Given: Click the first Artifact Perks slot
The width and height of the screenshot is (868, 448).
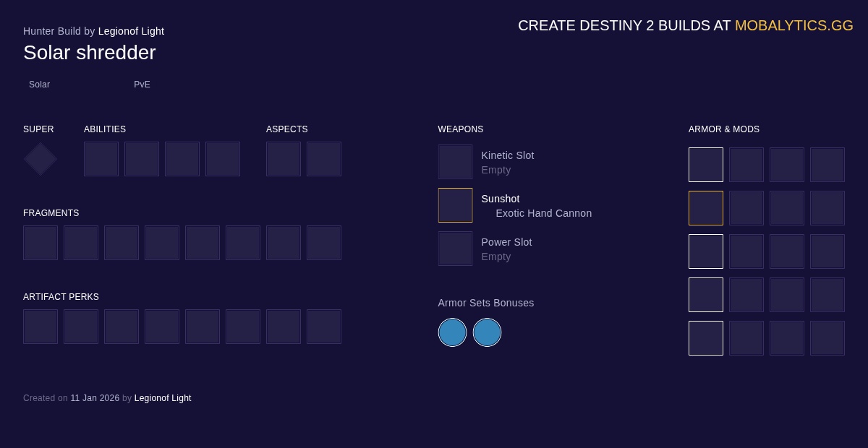Looking at the screenshot, I should [x=41, y=327].
